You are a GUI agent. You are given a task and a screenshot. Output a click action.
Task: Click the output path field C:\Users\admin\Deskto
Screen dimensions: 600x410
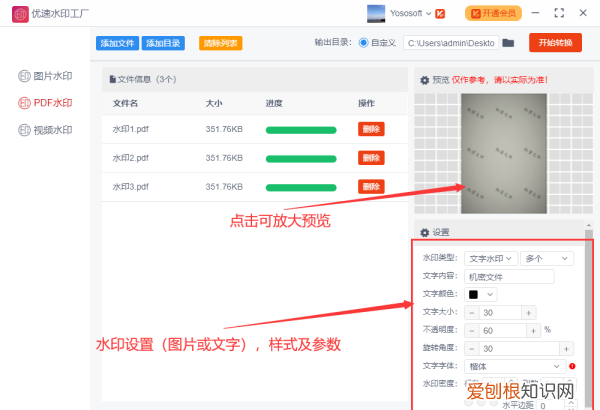[x=451, y=43]
